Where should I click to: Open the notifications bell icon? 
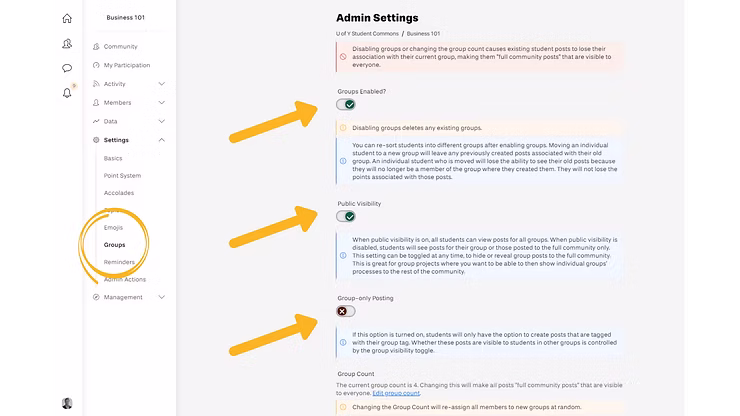pyautogui.click(x=67, y=93)
